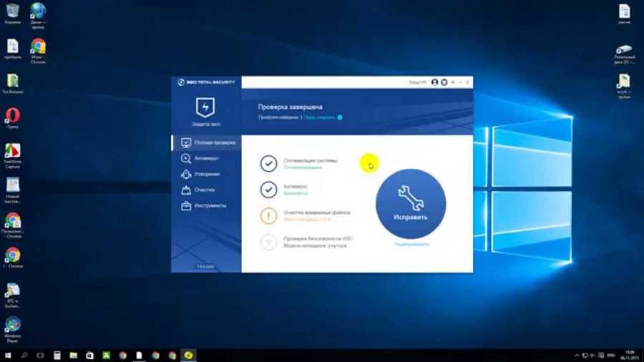Open the Антивирус section in sidebar
Viewport: 644px width, 362px height.
pyautogui.click(x=207, y=158)
